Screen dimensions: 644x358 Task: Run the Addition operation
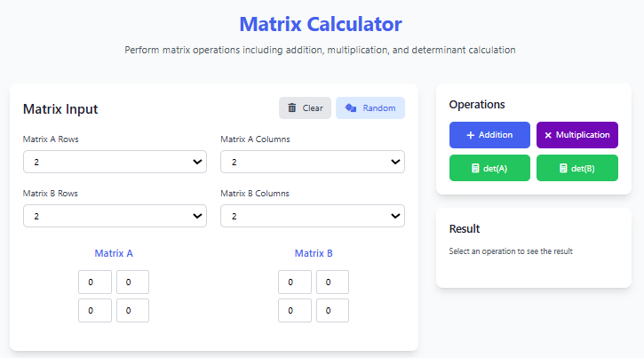point(489,135)
